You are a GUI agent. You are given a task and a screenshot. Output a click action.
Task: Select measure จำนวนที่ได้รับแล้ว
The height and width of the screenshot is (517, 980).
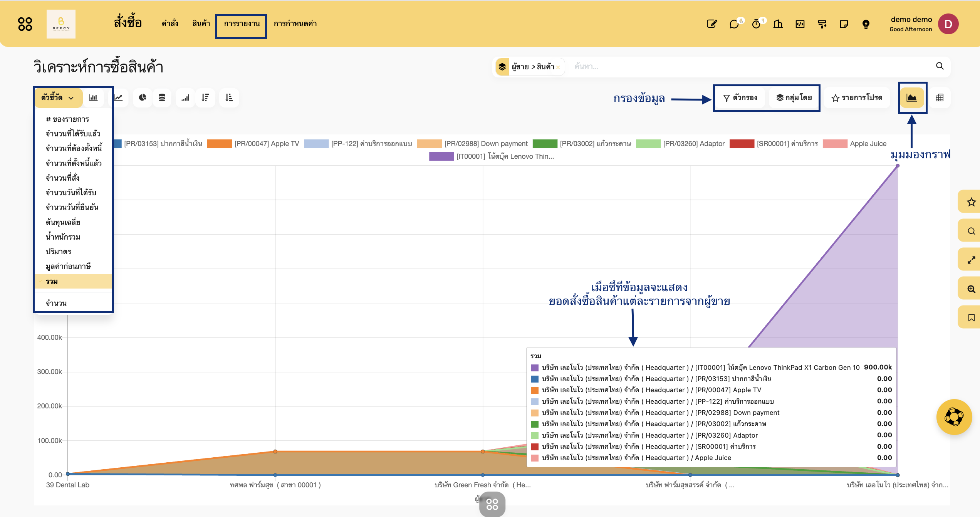tap(73, 134)
